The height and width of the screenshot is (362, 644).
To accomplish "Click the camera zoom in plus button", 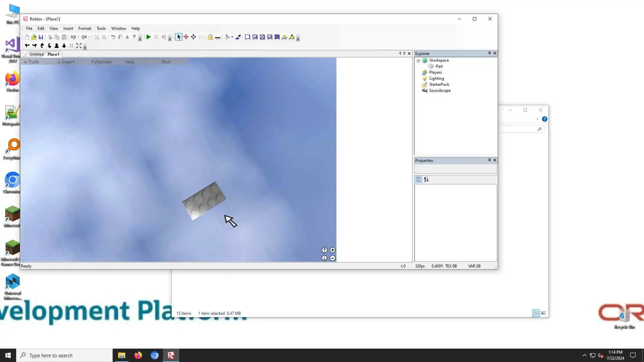I will [332, 250].
